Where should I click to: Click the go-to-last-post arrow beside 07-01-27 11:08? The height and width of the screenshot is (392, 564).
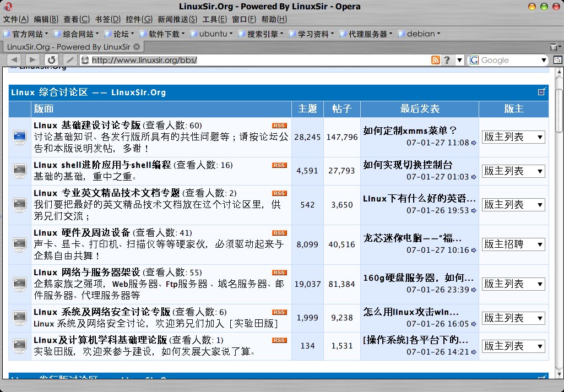(474, 143)
